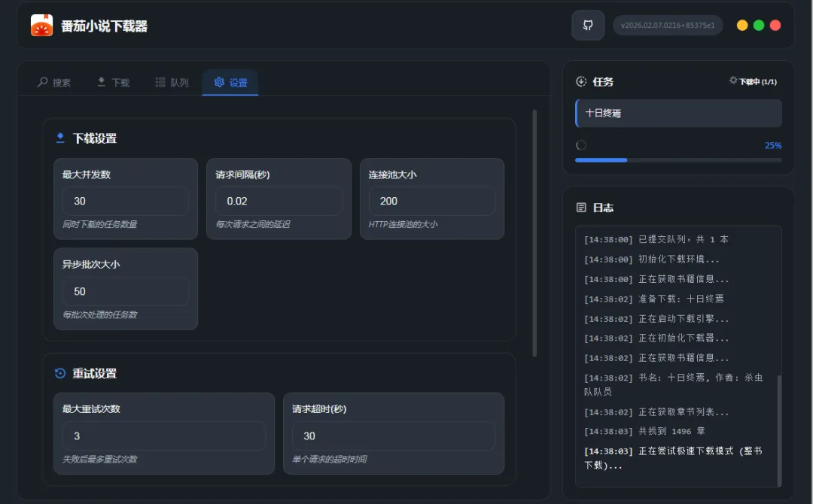Click the green maximize window dot
Image resolution: width=813 pixels, height=504 pixels.
click(x=759, y=26)
